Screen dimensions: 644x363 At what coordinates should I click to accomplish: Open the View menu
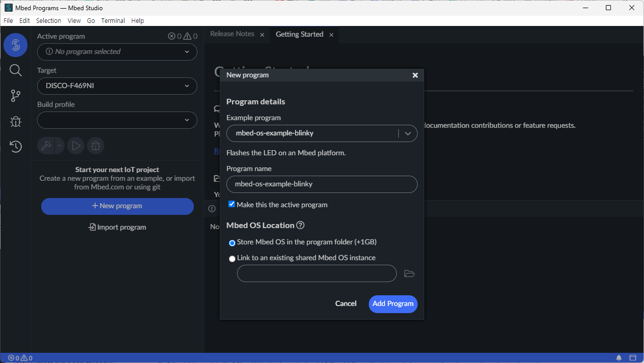click(74, 21)
